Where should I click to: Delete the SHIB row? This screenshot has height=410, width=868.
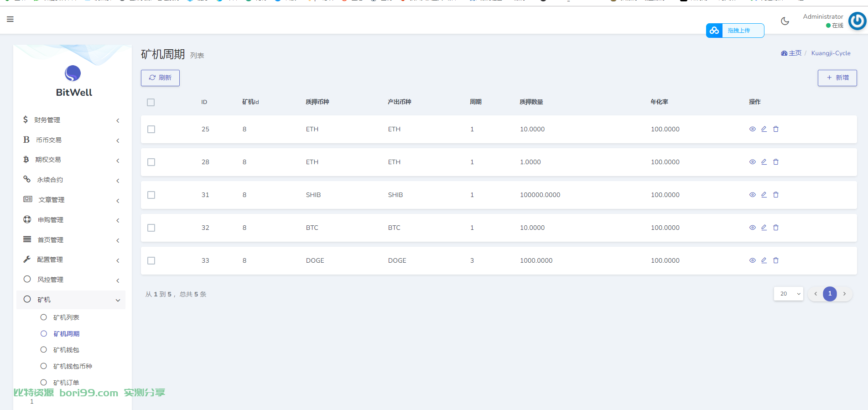point(776,195)
